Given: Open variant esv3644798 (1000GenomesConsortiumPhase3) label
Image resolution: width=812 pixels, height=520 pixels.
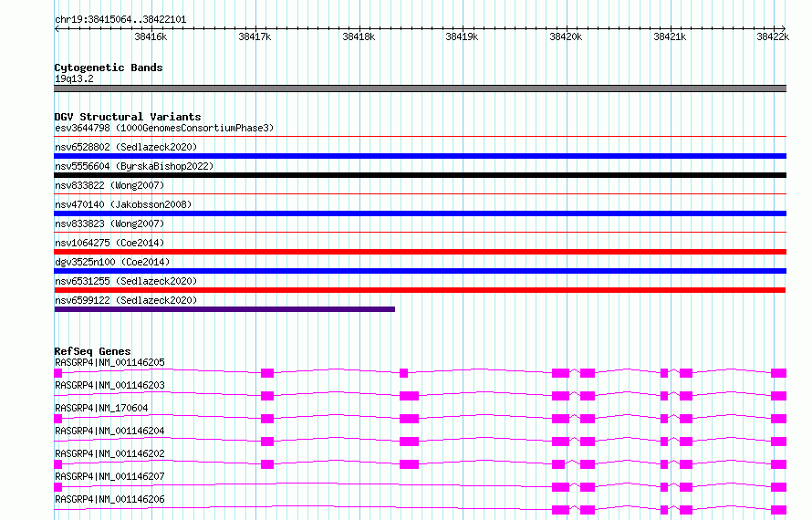Looking at the screenshot, I should pos(164,128).
